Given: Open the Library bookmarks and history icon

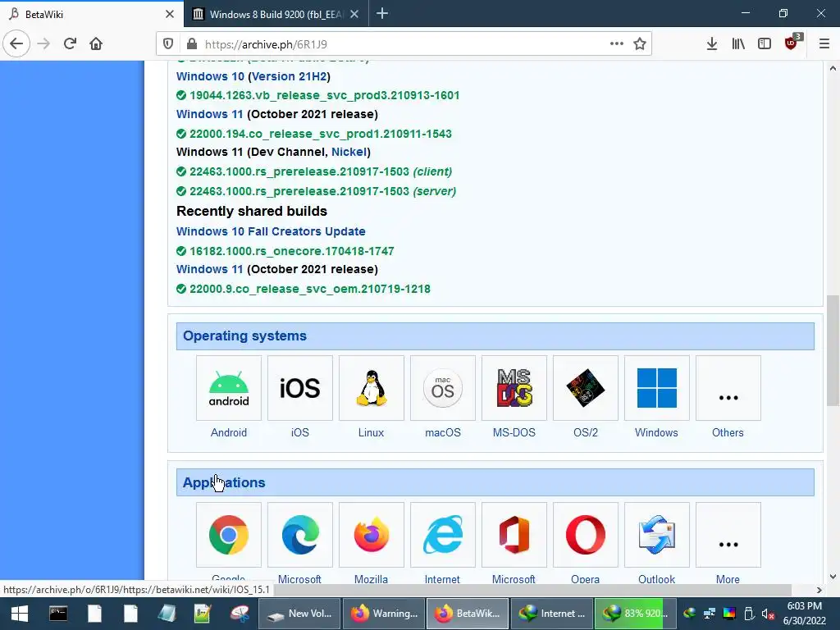Looking at the screenshot, I should pyautogui.click(x=738, y=44).
